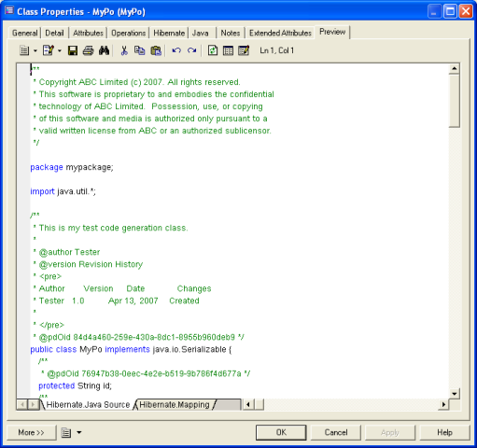Open the Extended Attributes tab
This screenshot has width=477, height=448.
[x=280, y=33]
